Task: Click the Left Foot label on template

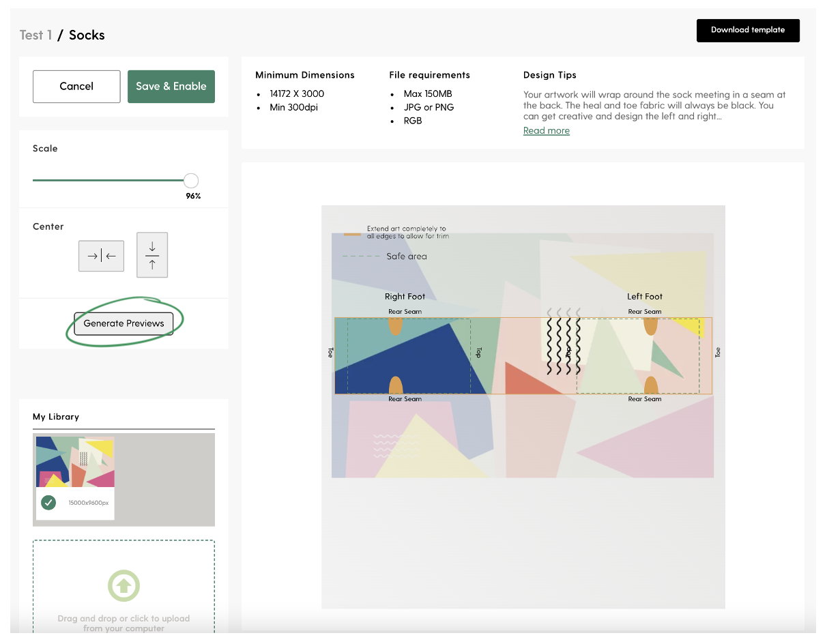Action: tap(645, 297)
